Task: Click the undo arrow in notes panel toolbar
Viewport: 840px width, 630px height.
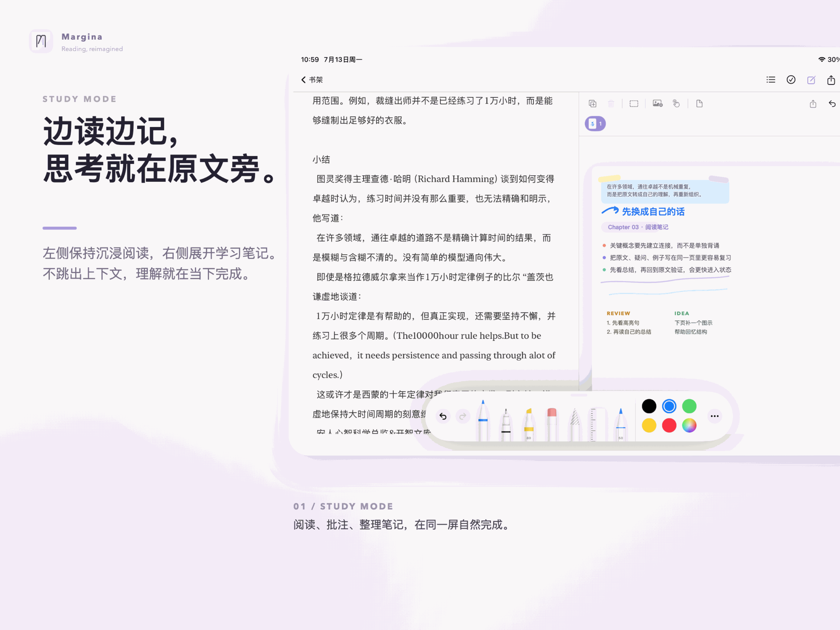Action: tap(832, 104)
